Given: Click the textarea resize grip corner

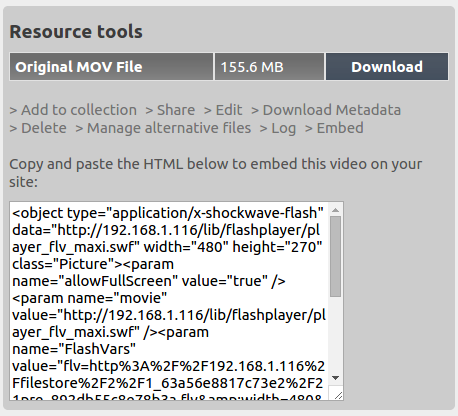Looking at the screenshot, I should (338, 395).
